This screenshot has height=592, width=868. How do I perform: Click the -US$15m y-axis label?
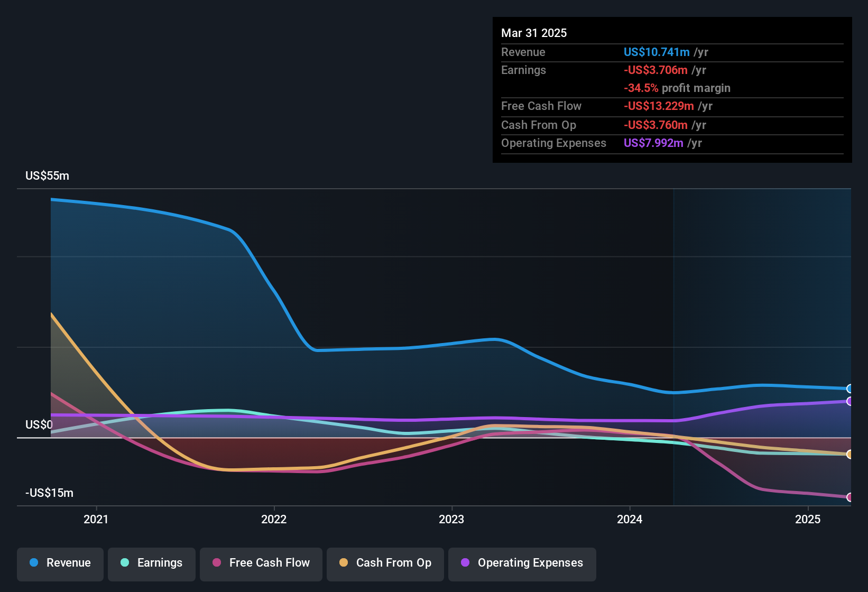tap(49, 493)
